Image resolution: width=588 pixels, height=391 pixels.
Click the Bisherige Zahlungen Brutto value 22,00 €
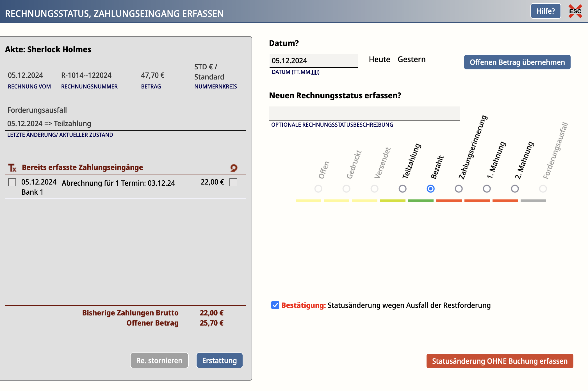click(x=211, y=313)
